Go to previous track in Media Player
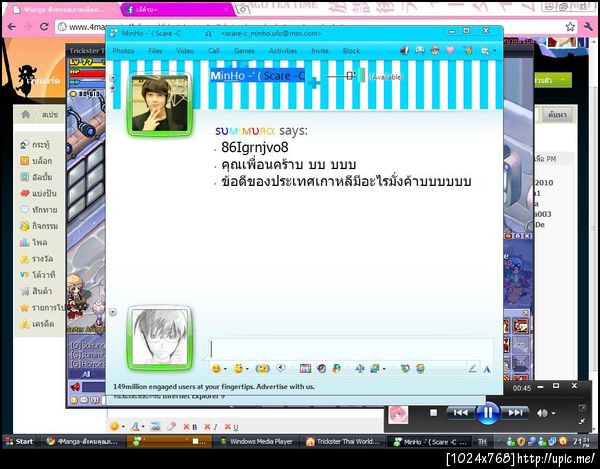This screenshot has width=600, height=469. 460,413
